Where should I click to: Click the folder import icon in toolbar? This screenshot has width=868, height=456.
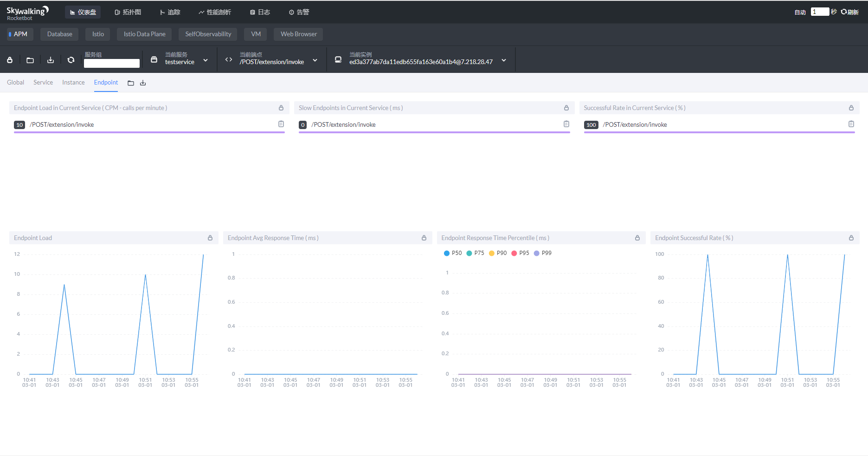tap(30, 60)
